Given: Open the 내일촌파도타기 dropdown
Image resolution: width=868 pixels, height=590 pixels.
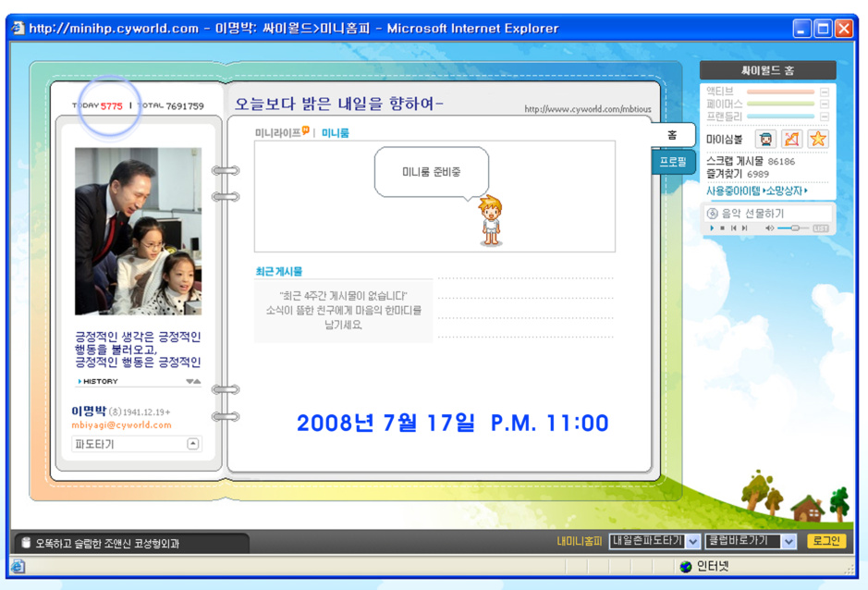Looking at the screenshot, I should click(x=654, y=541).
